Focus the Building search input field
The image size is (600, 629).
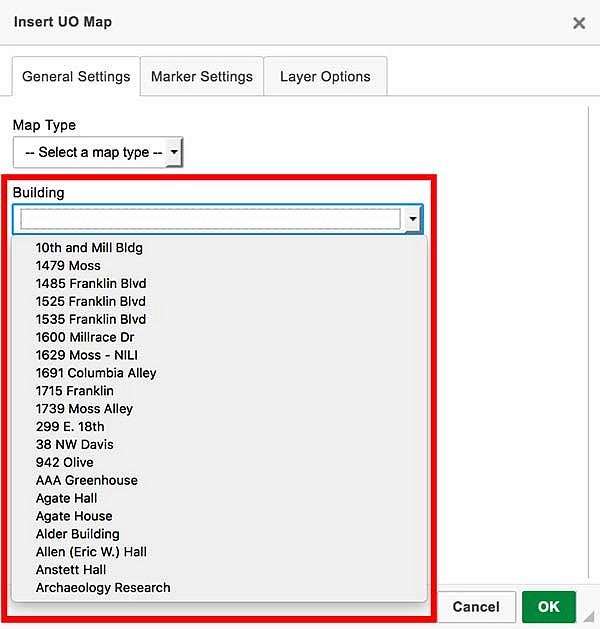(210, 219)
